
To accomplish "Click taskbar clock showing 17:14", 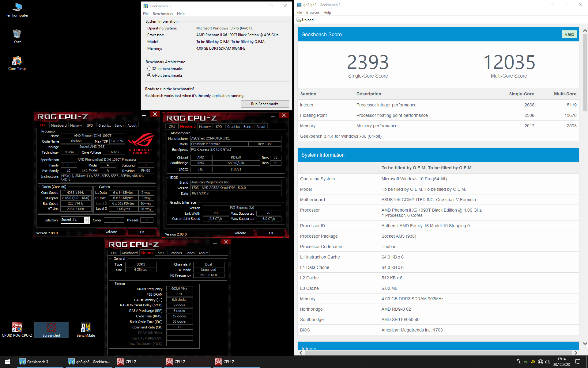I will (561, 362).
